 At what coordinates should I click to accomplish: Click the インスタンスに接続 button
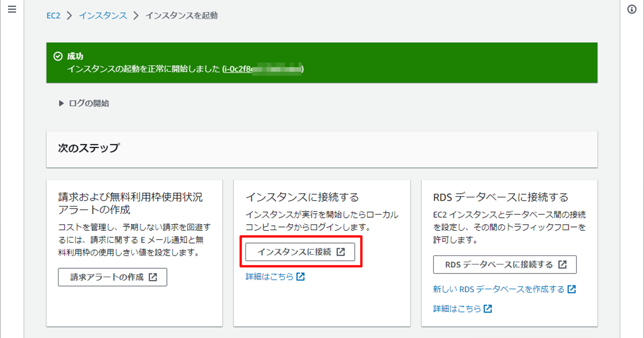[x=300, y=252]
